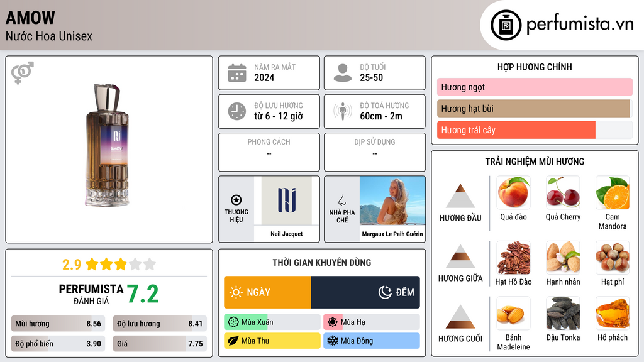Select the Ngày daytime bar
This screenshot has width=644, height=362.
tap(267, 292)
